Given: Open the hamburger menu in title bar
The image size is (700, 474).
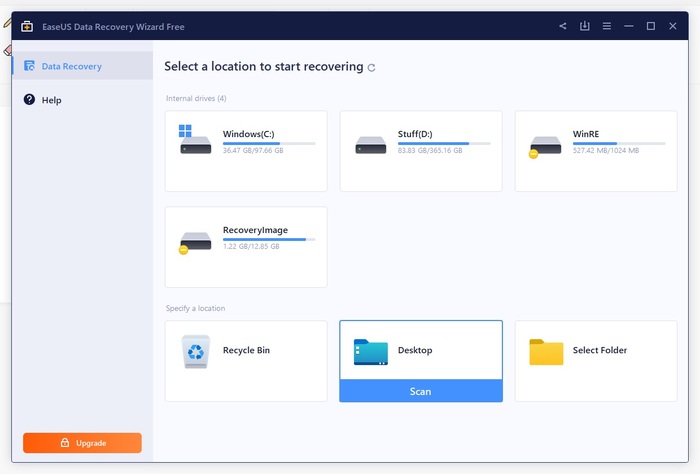Looking at the screenshot, I should pyautogui.click(x=607, y=26).
